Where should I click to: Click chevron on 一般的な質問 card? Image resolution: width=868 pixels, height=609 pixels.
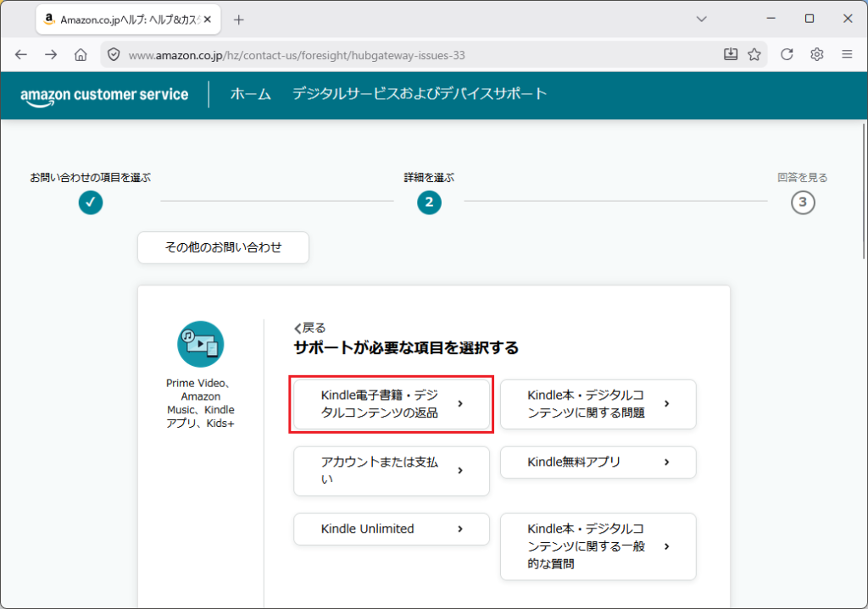coord(666,546)
